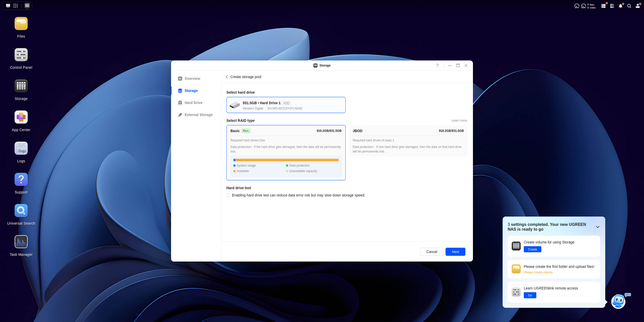Open the Logs application

(21, 148)
